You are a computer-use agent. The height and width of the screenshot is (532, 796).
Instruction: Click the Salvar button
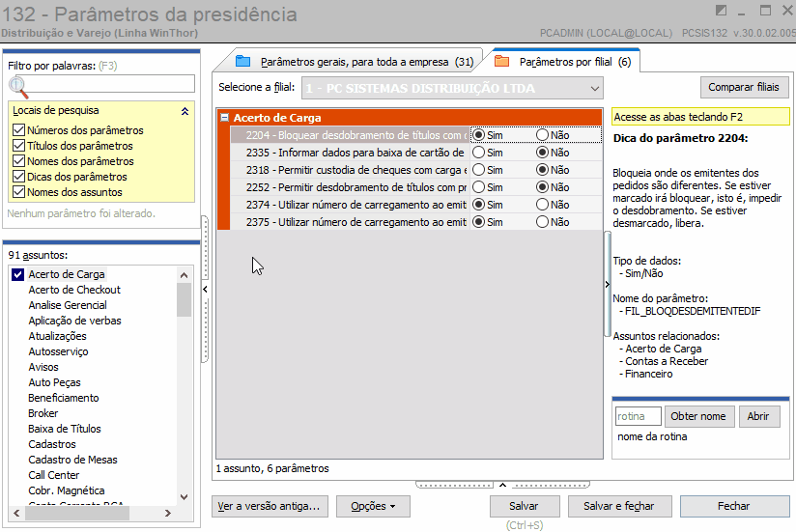click(x=524, y=506)
